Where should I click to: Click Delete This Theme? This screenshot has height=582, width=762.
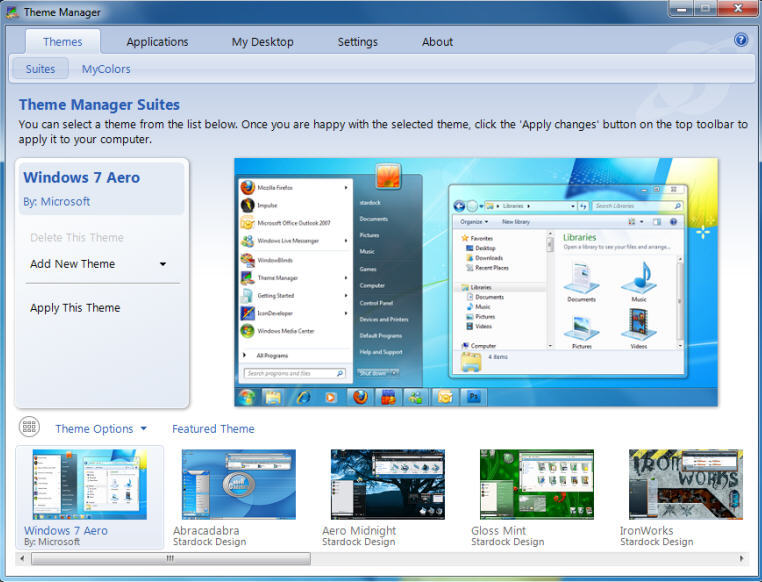point(77,237)
